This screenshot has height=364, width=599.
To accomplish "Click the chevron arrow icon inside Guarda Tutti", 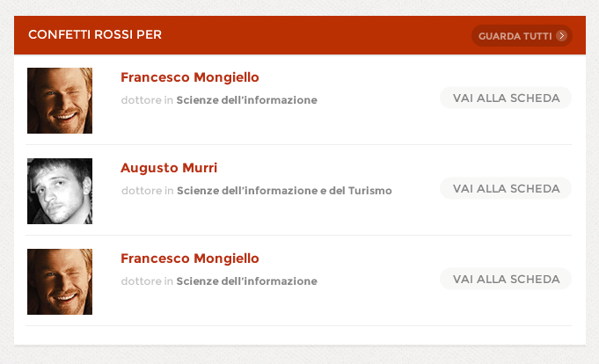I will click(x=561, y=35).
